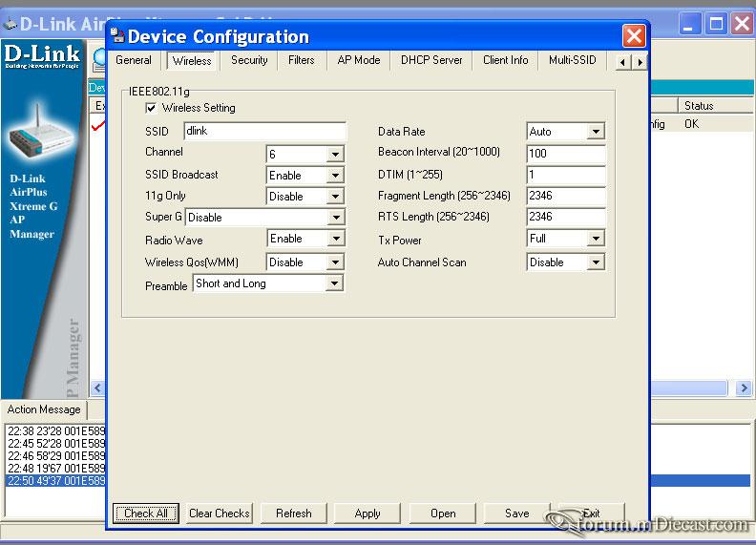Open the 11g Only dropdown
The width and height of the screenshot is (756, 545).
tap(335, 197)
